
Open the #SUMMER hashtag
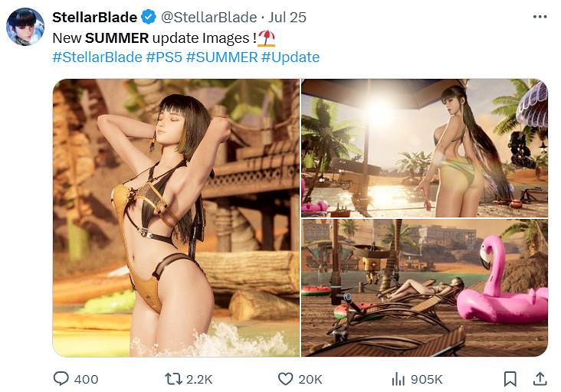tap(221, 57)
